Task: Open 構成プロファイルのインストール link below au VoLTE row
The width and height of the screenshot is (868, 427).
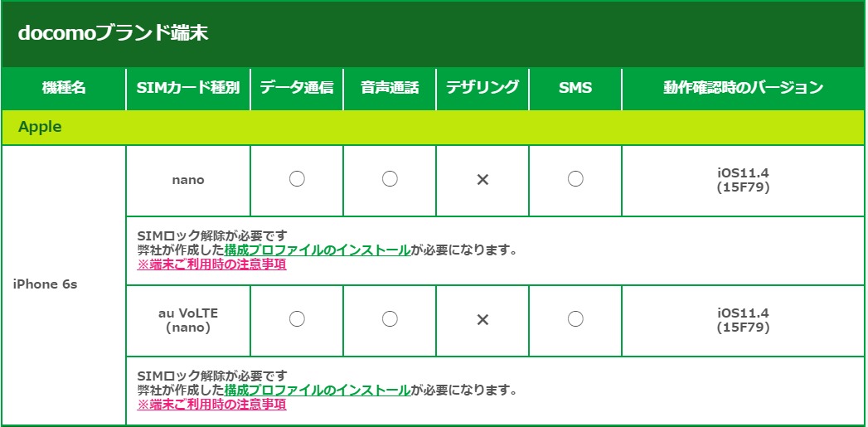Action: (x=317, y=390)
